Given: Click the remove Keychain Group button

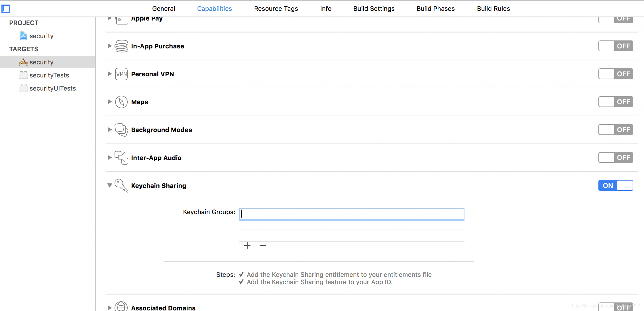Looking at the screenshot, I should [x=262, y=245].
